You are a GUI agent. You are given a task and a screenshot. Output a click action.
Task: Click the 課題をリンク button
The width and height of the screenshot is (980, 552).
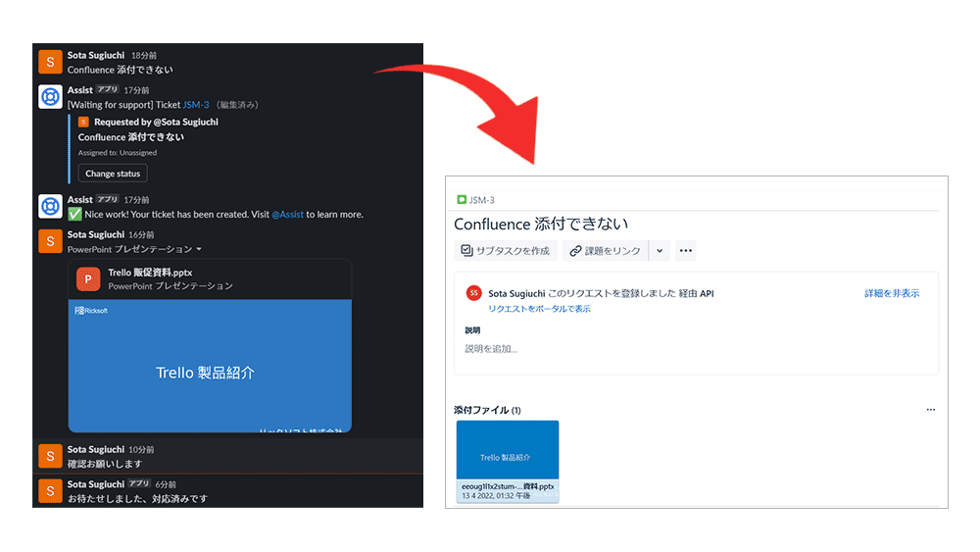click(x=605, y=251)
